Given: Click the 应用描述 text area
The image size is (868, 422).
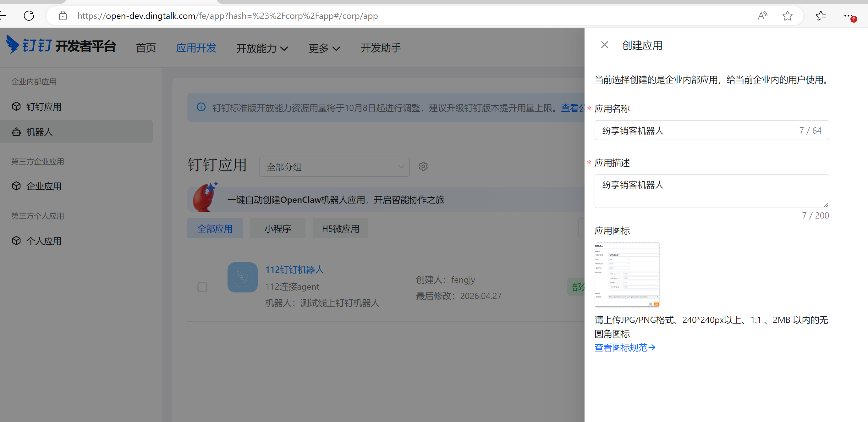Looking at the screenshot, I should point(711,191).
